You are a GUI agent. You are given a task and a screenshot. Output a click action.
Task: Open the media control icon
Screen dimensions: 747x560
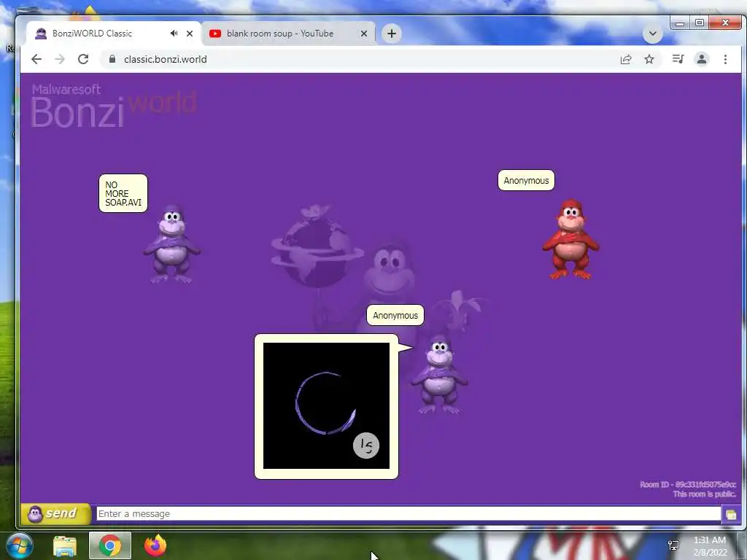(678, 59)
